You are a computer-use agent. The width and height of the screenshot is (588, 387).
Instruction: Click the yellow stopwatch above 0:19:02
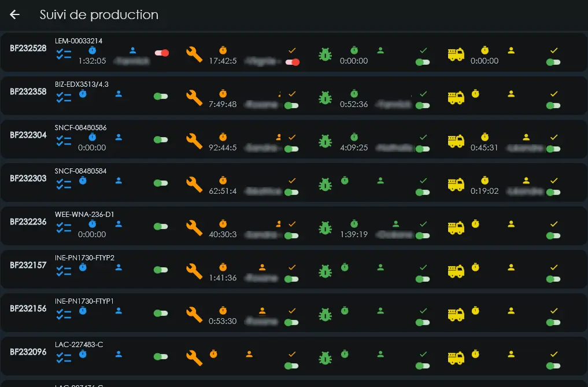485,180
